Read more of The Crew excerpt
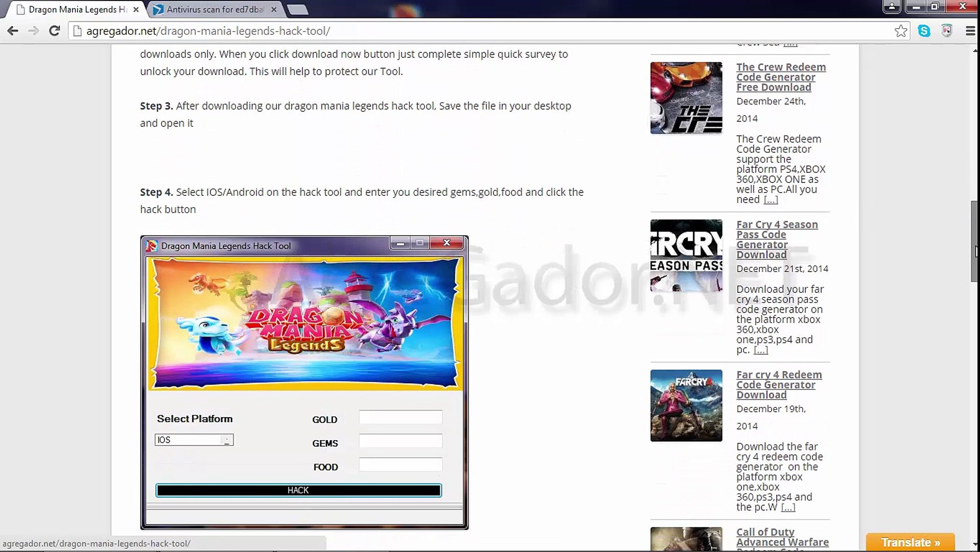 [771, 200]
